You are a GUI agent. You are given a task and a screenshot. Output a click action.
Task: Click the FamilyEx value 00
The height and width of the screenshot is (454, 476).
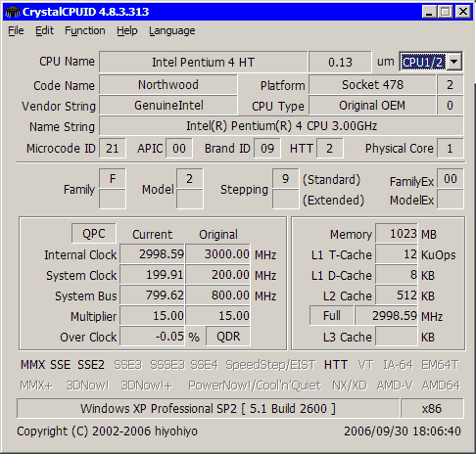(x=451, y=178)
